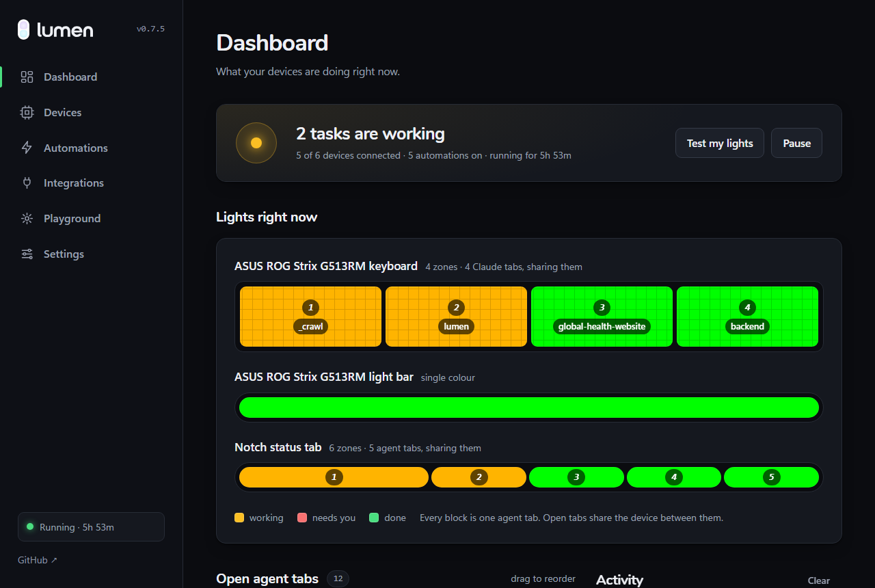
Task: Open the Settings label in sidebar
Action: tap(64, 254)
